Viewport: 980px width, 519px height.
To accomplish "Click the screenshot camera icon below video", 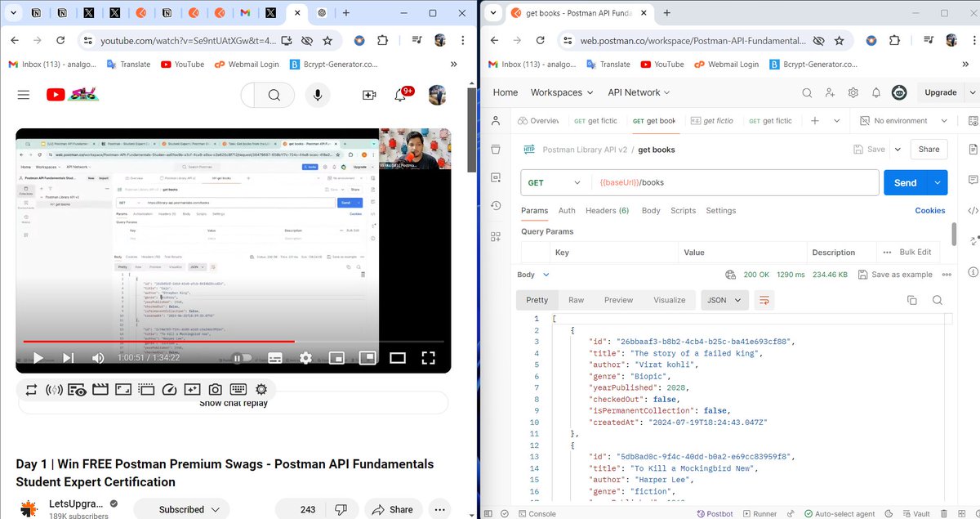I will pyautogui.click(x=215, y=390).
